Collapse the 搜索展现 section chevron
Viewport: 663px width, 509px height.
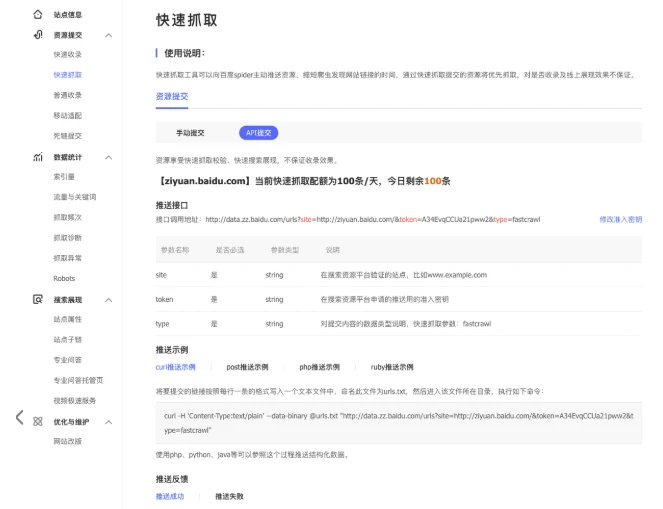tap(108, 300)
